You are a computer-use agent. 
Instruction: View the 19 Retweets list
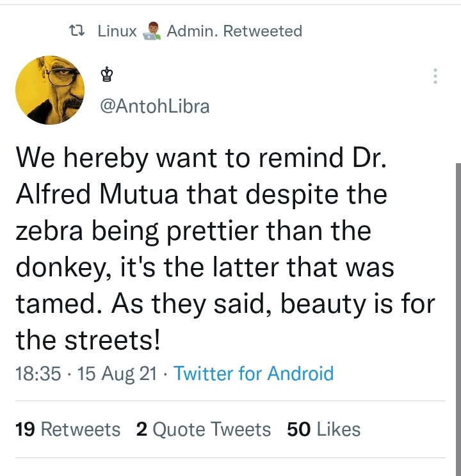(67, 429)
